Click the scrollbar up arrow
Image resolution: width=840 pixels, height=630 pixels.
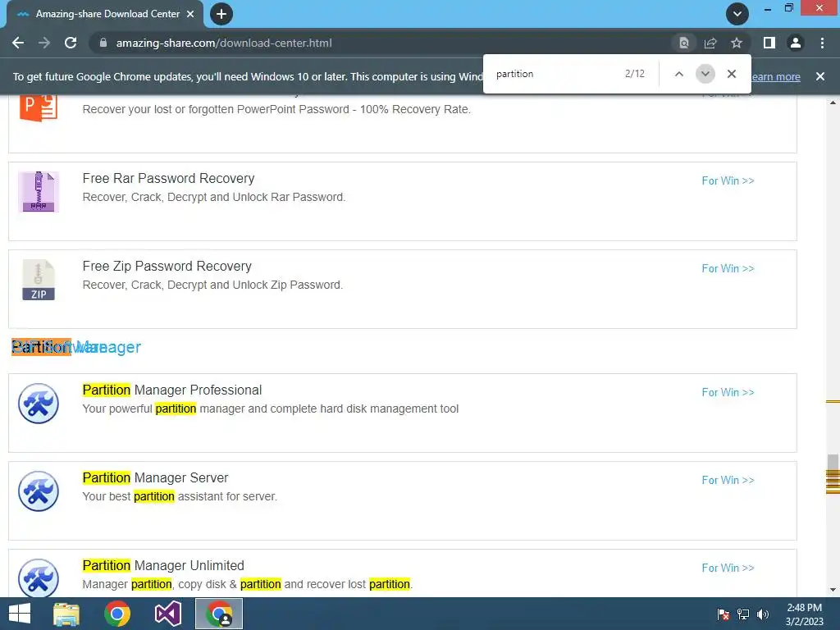pyautogui.click(x=833, y=102)
